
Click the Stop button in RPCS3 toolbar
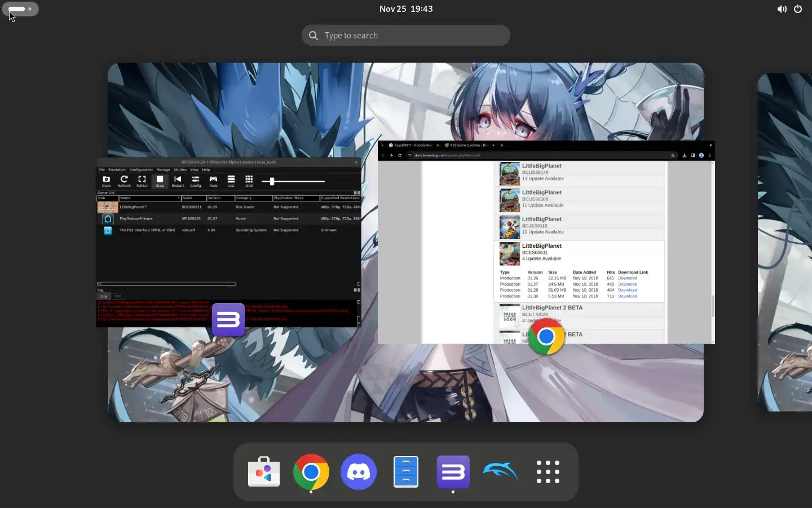(x=160, y=181)
